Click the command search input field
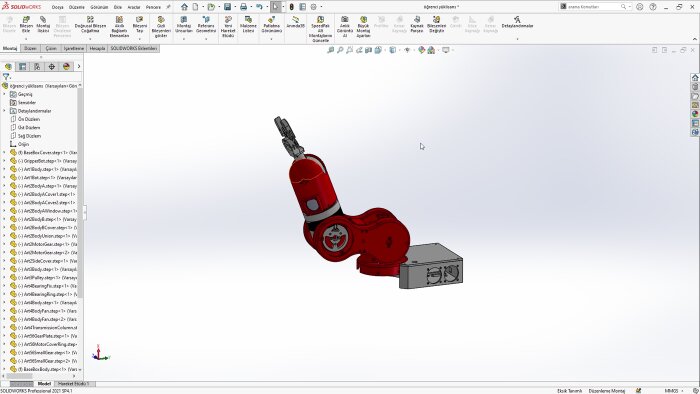 (594, 7)
